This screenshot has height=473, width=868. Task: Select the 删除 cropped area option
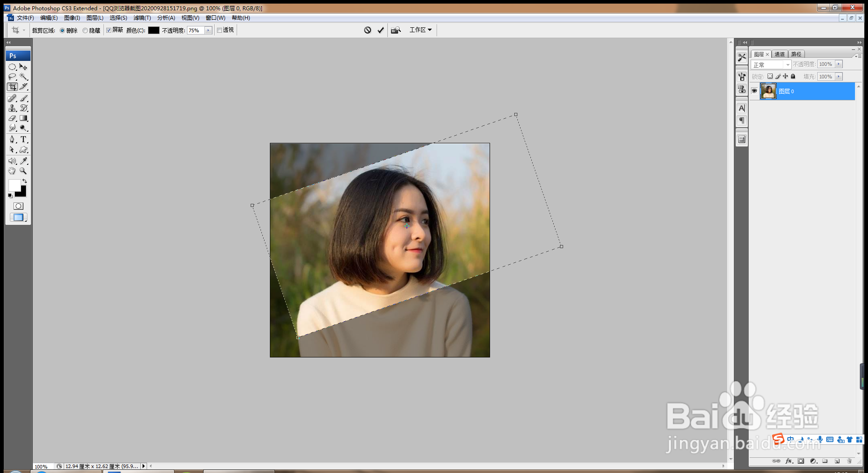coord(62,30)
